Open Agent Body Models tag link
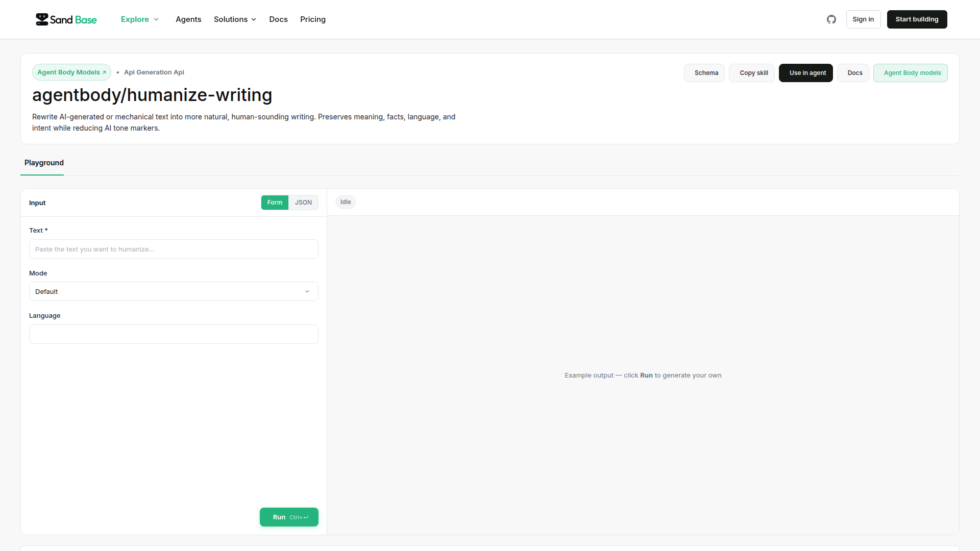980x551 pixels. click(x=71, y=72)
